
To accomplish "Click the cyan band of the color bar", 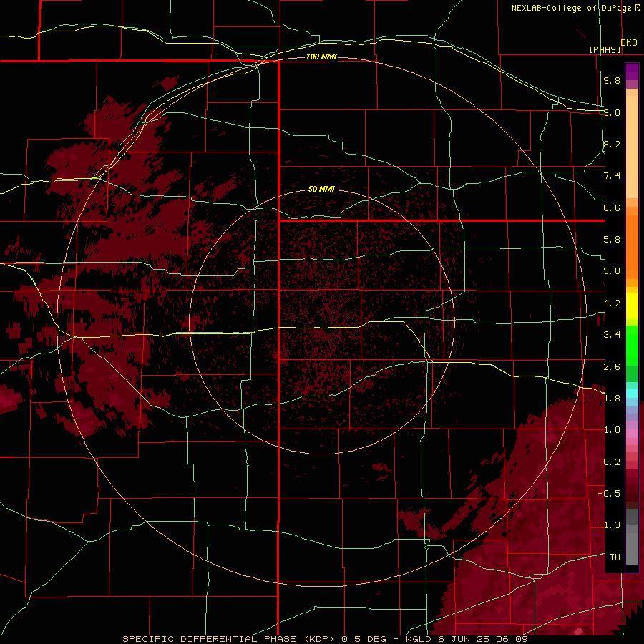I will [632, 394].
